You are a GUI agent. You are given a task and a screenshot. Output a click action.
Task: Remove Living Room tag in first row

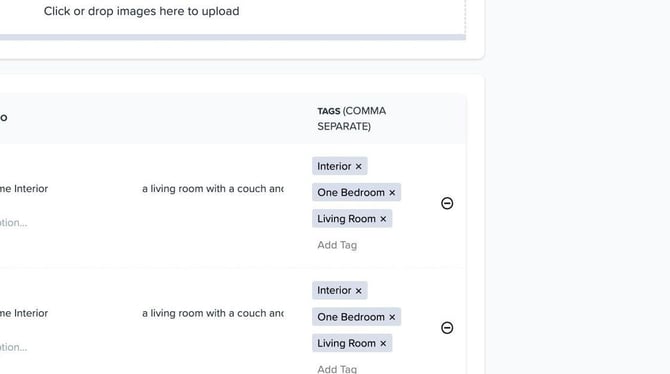[383, 219]
